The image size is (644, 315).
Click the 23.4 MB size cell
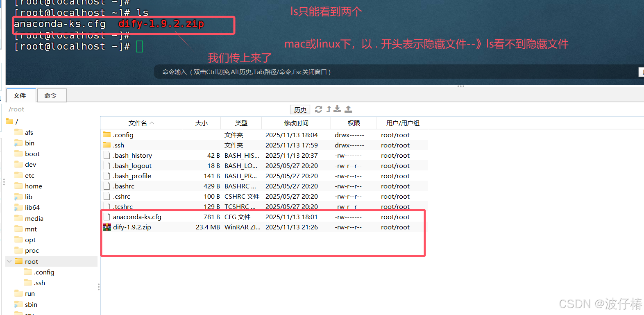click(208, 227)
